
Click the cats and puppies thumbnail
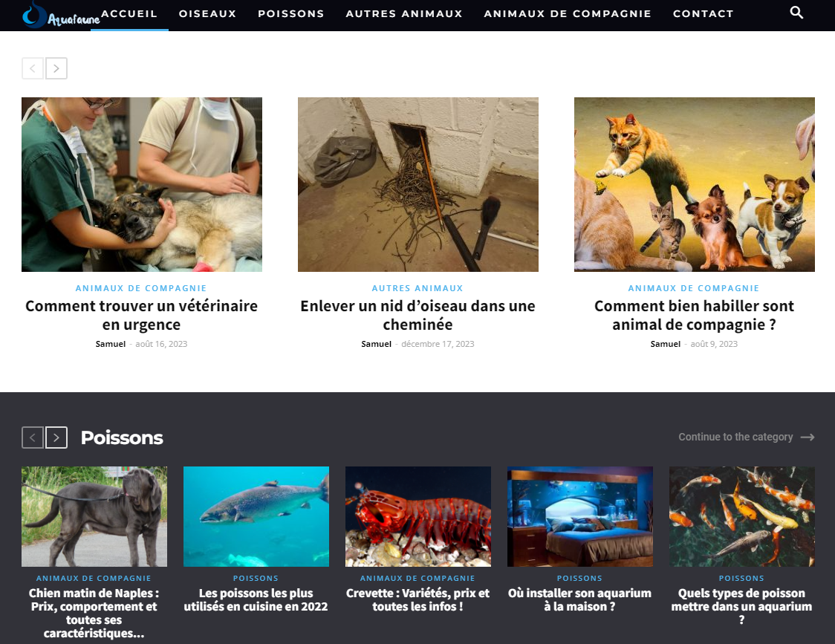tap(695, 184)
